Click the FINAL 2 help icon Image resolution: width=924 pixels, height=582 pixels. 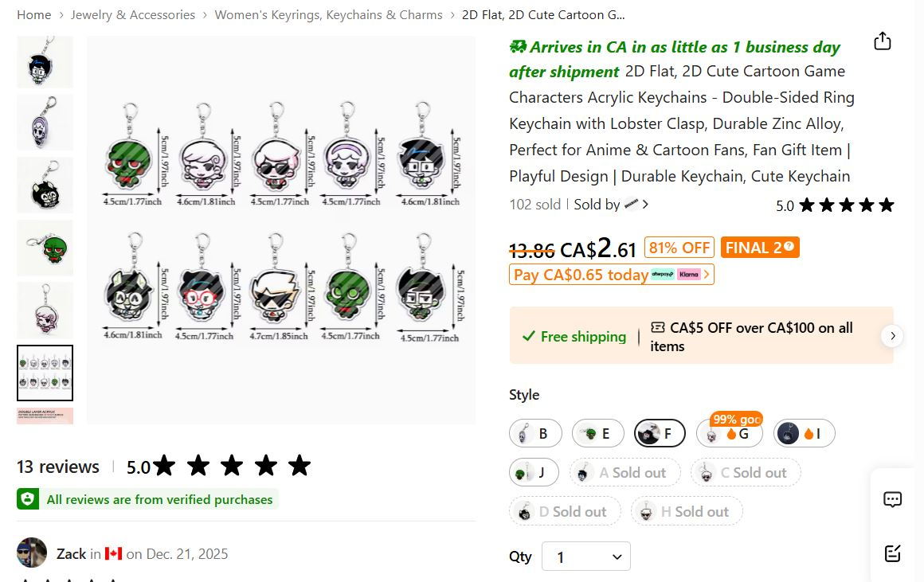tap(789, 247)
